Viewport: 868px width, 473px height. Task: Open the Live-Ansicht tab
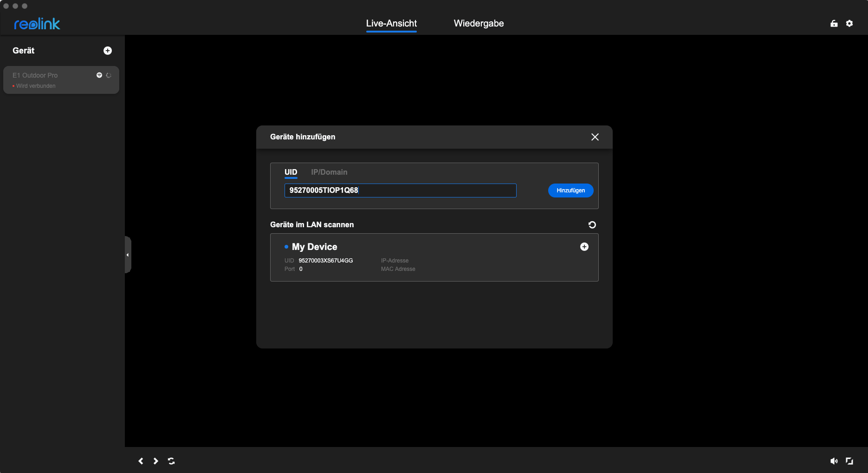tap(391, 23)
